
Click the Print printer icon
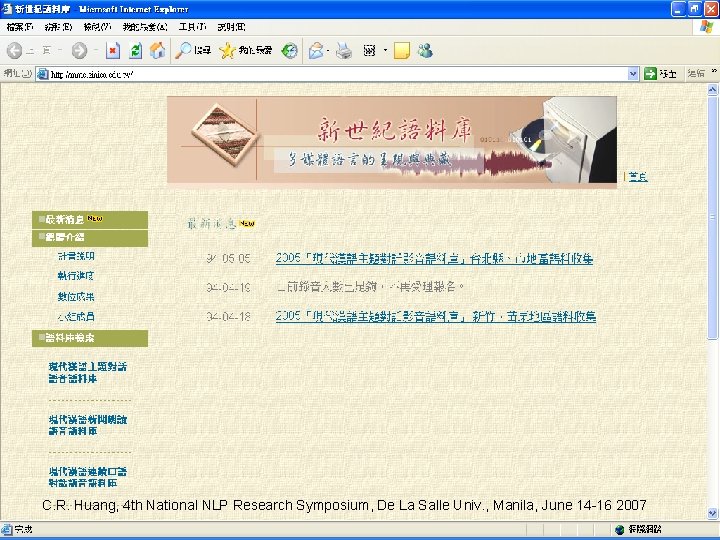(x=343, y=51)
